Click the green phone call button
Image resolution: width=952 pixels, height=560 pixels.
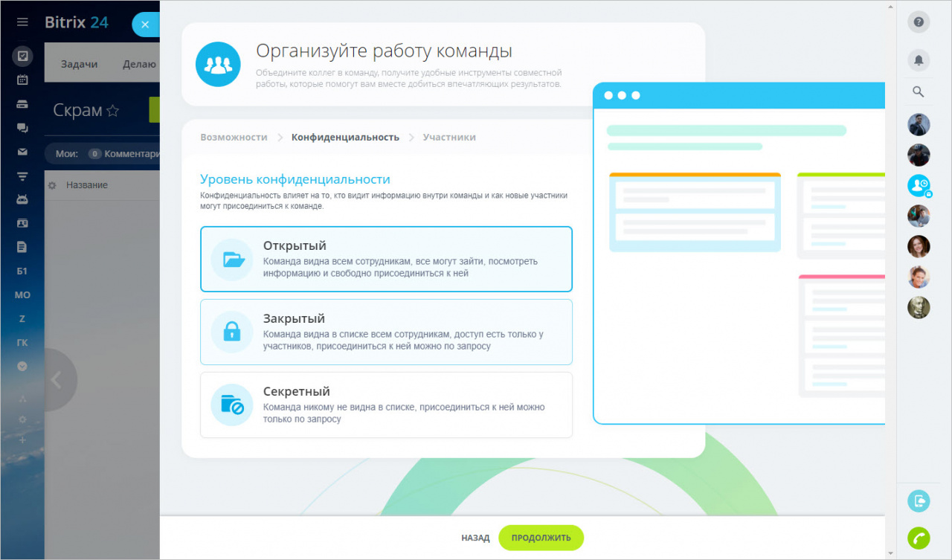pos(919,537)
